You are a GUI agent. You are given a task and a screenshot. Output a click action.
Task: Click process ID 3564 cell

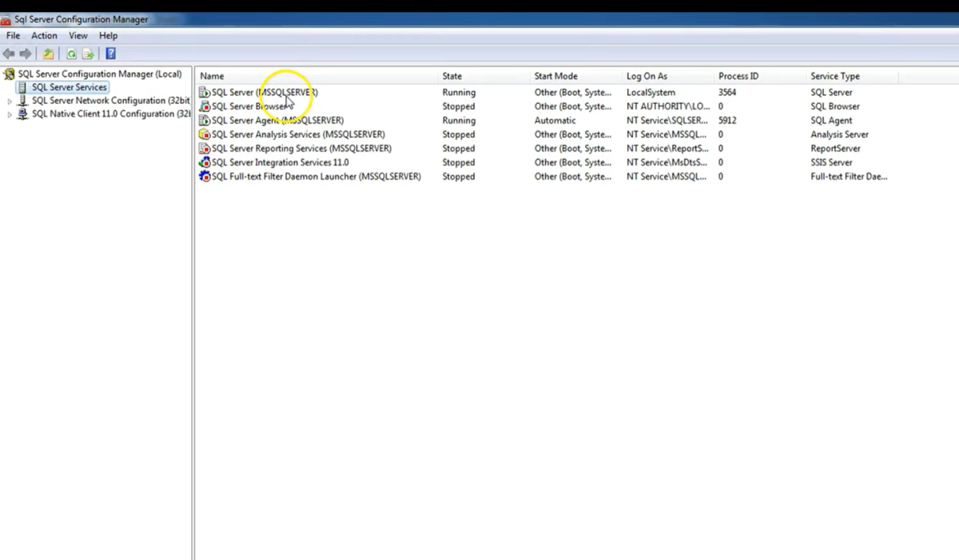pos(727,93)
